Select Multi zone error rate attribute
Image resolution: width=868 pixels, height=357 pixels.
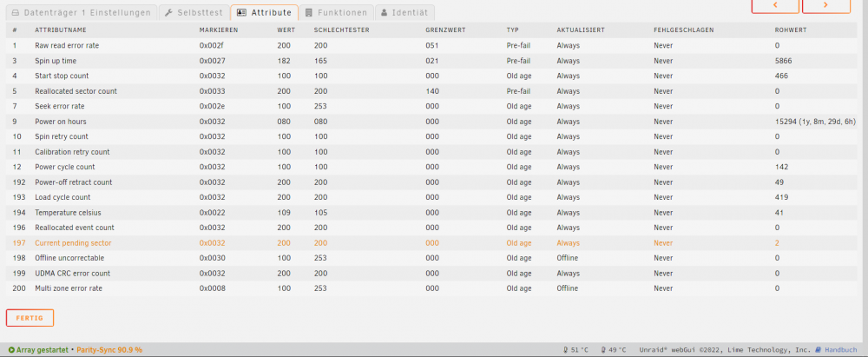(x=69, y=288)
